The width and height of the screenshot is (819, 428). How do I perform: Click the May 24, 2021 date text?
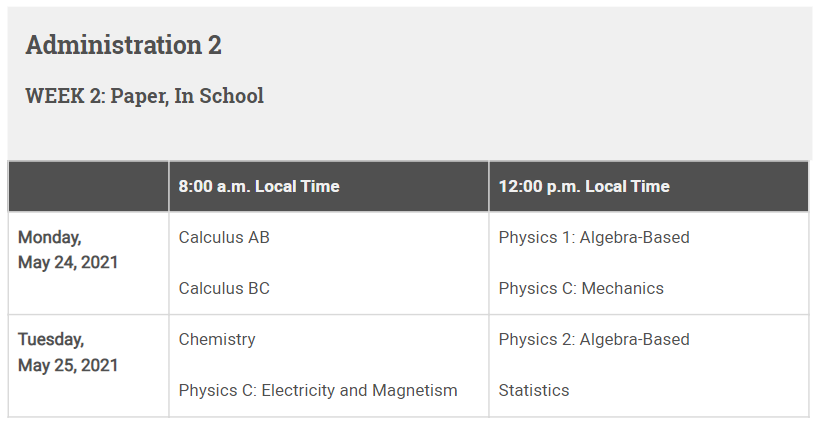click(x=68, y=263)
